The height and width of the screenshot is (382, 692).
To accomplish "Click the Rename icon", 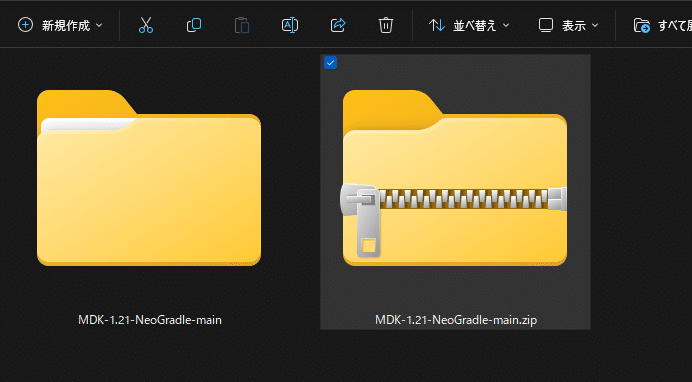I will click(x=290, y=25).
